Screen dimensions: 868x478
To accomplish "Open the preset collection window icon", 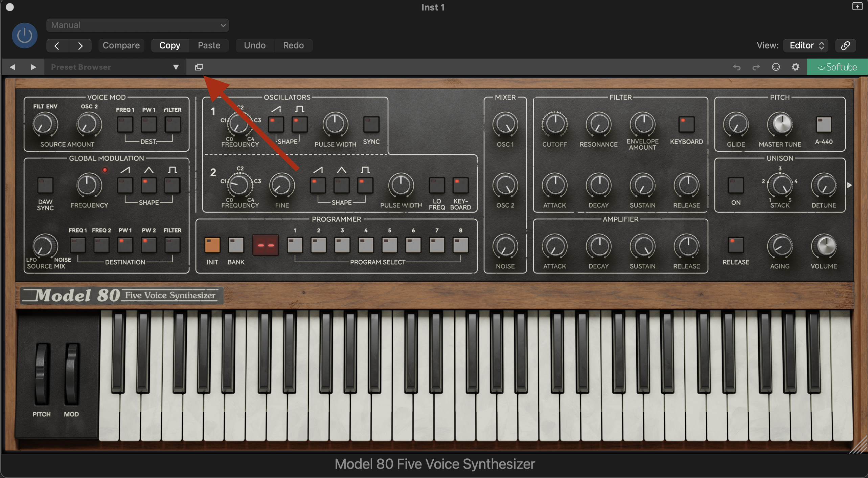I will coord(199,67).
